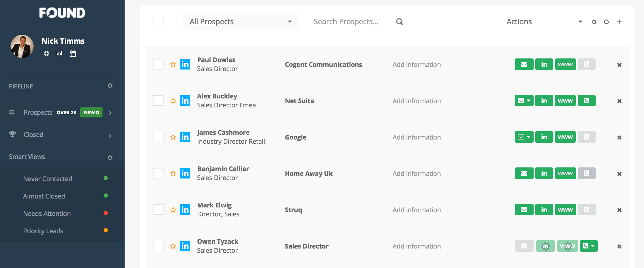Click the phone button for Alex Buckley
644x268 pixels.
tap(586, 101)
